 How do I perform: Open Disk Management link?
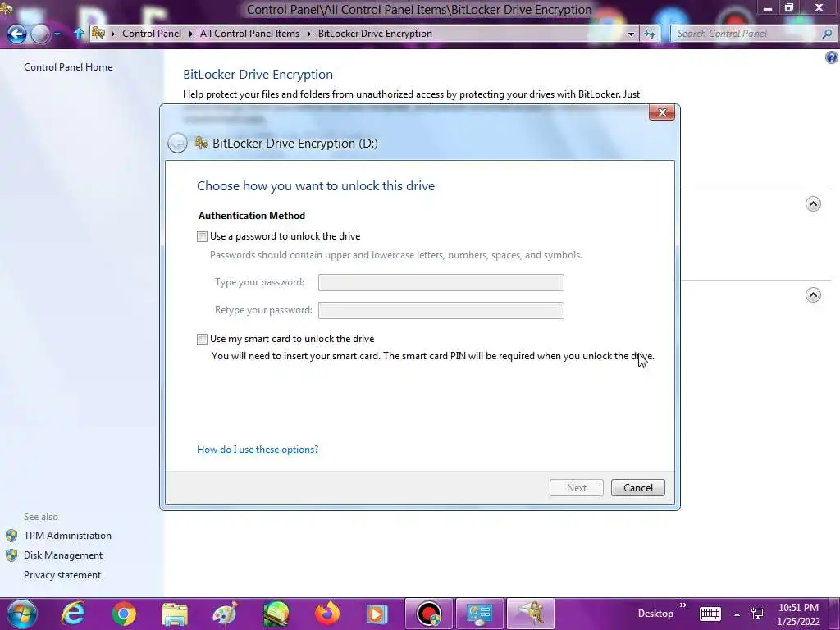[63, 555]
